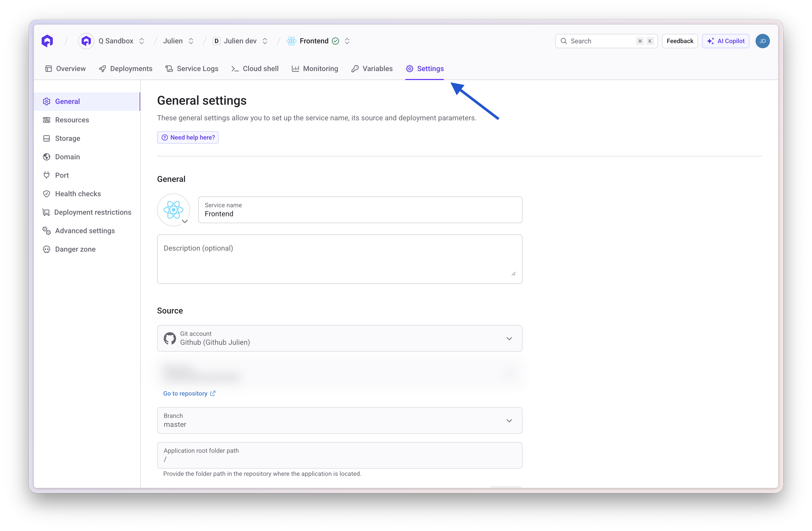Viewport: 812px width, 531px height.
Task: Select Domain in the settings sidebar
Action: tap(87, 156)
